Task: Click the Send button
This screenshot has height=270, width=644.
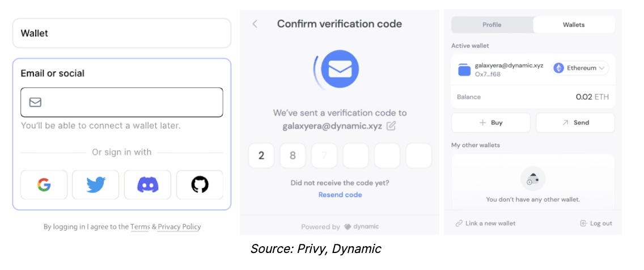Action: coord(575,123)
